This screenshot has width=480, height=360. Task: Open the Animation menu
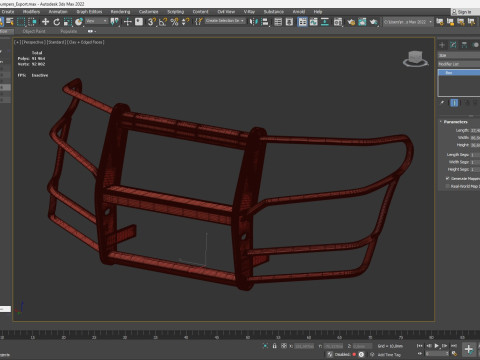tap(58, 12)
